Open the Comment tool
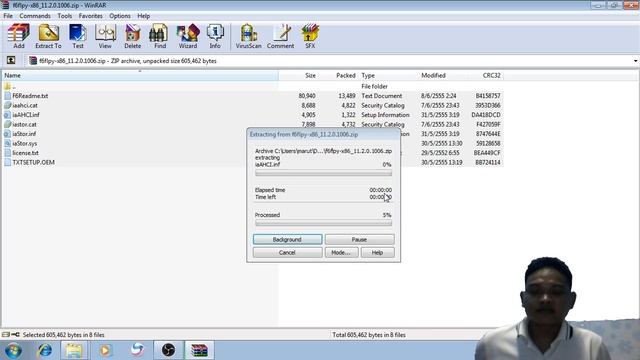The height and width of the screenshot is (360, 640). 280,36
